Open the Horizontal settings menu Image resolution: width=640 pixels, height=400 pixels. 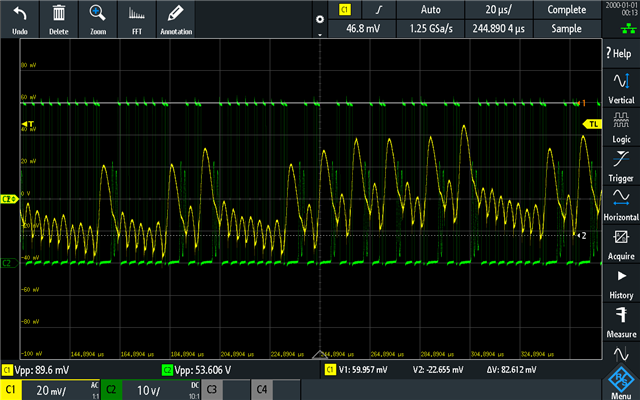click(621, 205)
